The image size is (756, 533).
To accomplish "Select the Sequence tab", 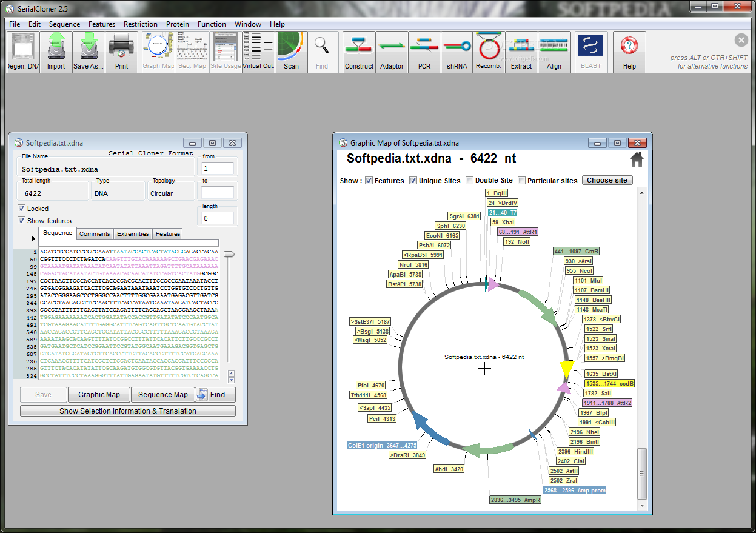I will pyautogui.click(x=58, y=233).
